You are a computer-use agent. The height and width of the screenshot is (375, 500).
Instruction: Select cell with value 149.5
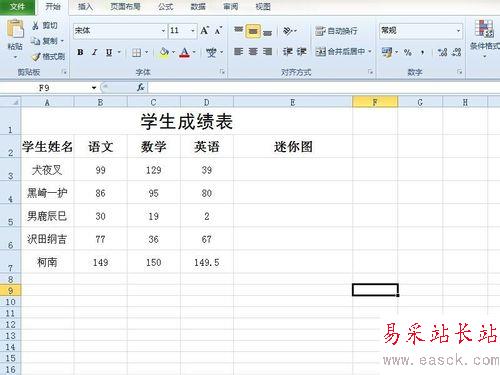click(207, 262)
